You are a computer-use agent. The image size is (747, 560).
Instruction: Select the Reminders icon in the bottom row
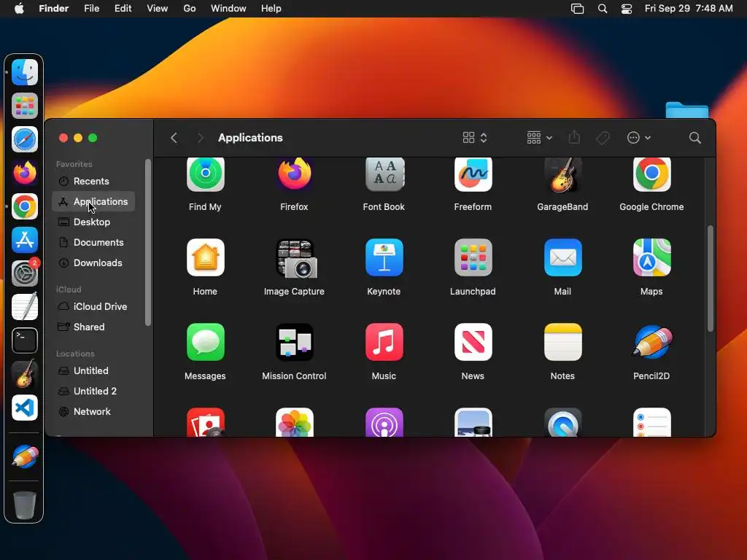[x=651, y=422]
